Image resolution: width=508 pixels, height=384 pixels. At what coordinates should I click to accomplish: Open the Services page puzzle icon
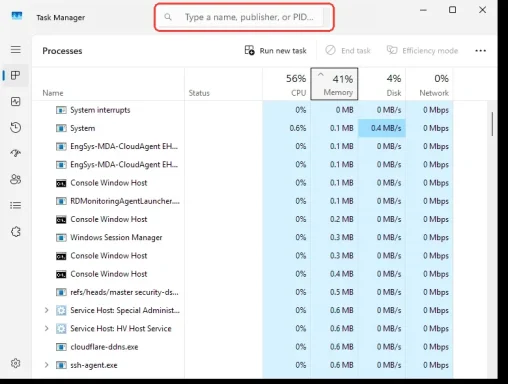click(16, 231)
